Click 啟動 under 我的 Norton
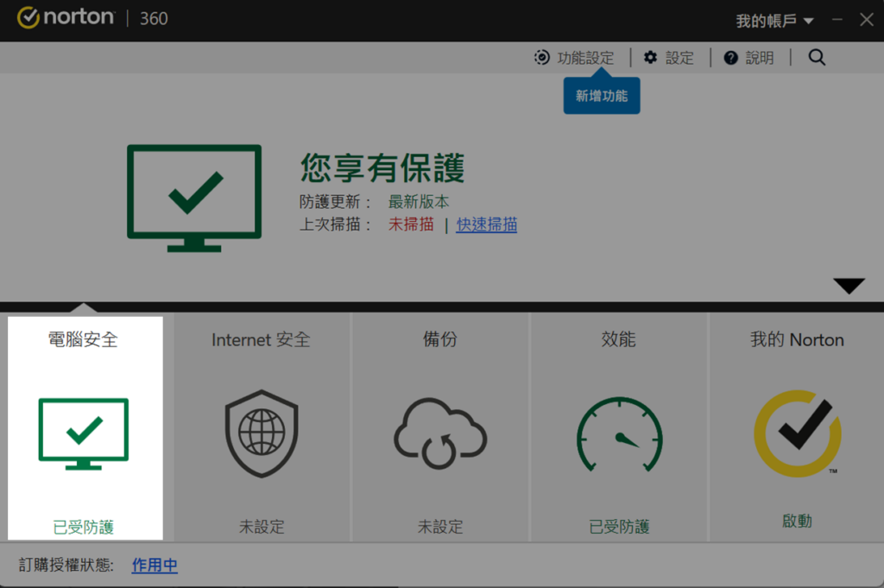The height and width of the screenshot is (588, 884). point(797,521)
